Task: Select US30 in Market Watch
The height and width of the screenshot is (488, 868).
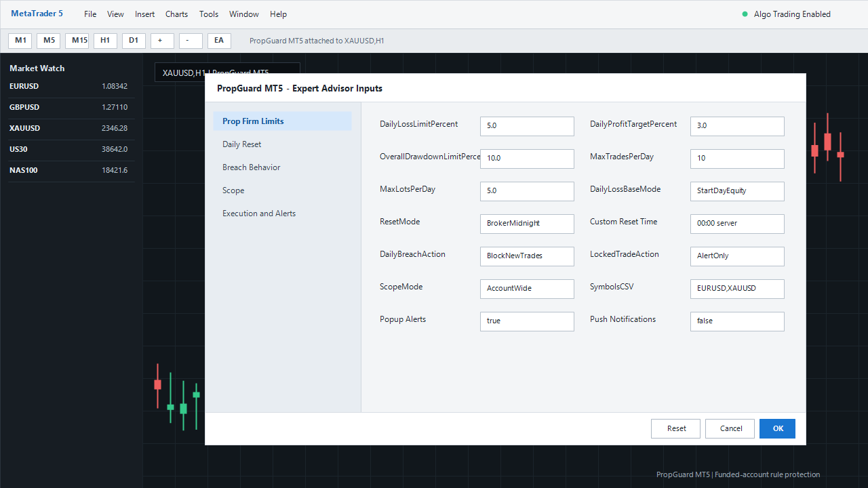Action: (71, 150)
